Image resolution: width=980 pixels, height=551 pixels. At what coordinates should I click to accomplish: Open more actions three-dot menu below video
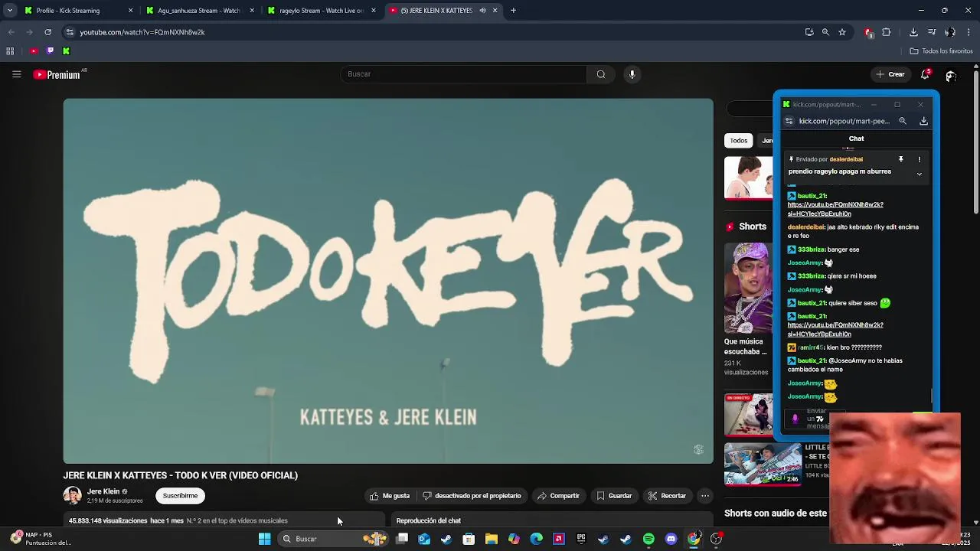click(705, 496)
